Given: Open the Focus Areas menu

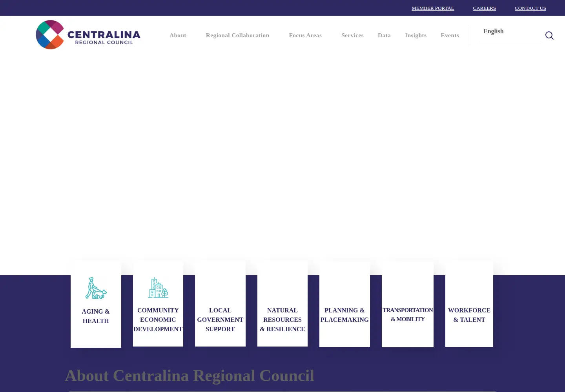Looking at the screenshot, I should tap(305, 35).
